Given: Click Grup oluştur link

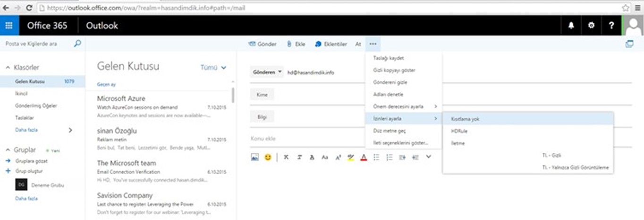Looking at the screenshot, I should tap(29, 171).
